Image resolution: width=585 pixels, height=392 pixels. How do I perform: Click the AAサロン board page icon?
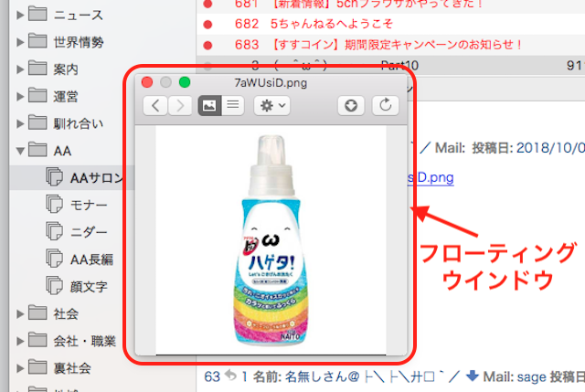coord(55,176)
